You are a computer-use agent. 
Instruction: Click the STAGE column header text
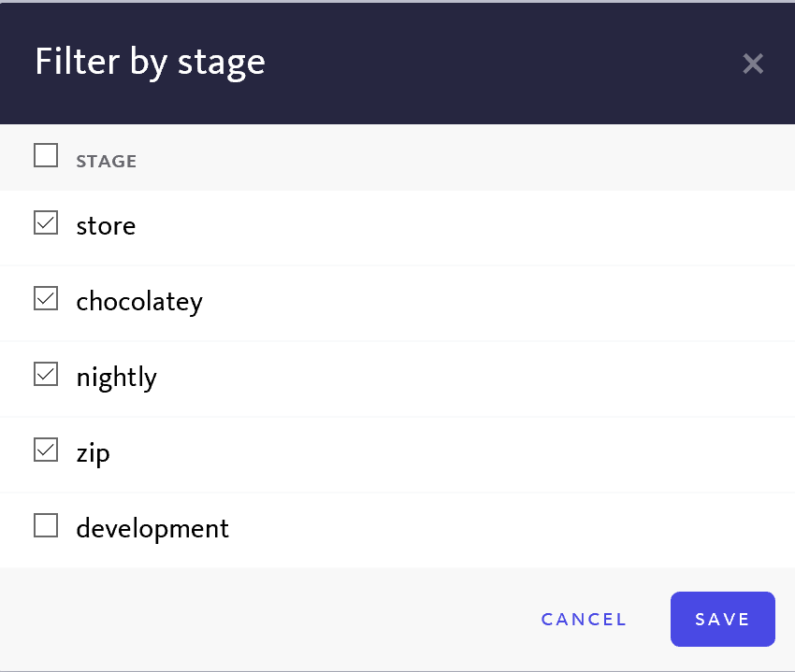tap(106, 161)
